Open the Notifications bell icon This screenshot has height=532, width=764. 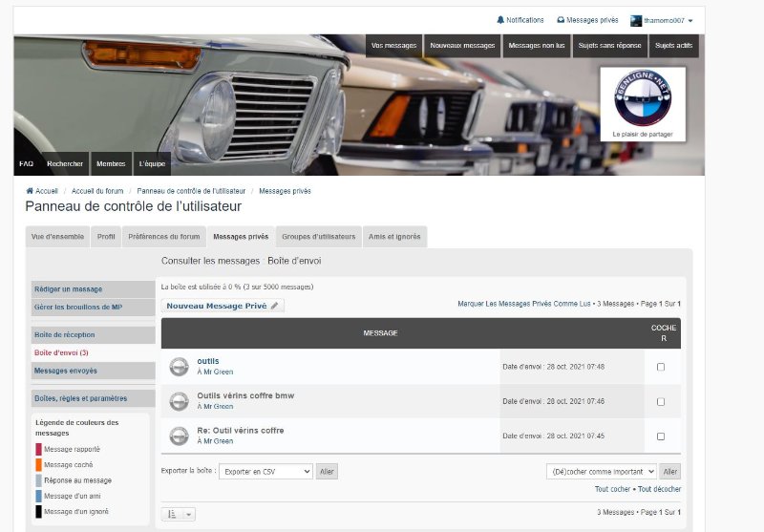[499, 20]
